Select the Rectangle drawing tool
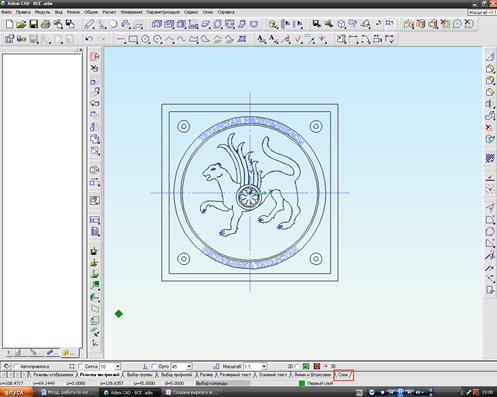497x397 pixels. point(133,39)
